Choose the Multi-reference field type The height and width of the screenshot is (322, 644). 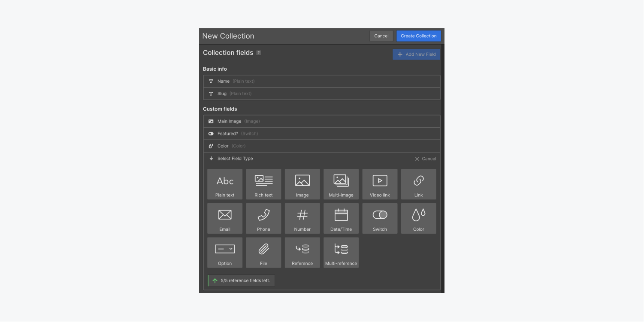(341, 252)
